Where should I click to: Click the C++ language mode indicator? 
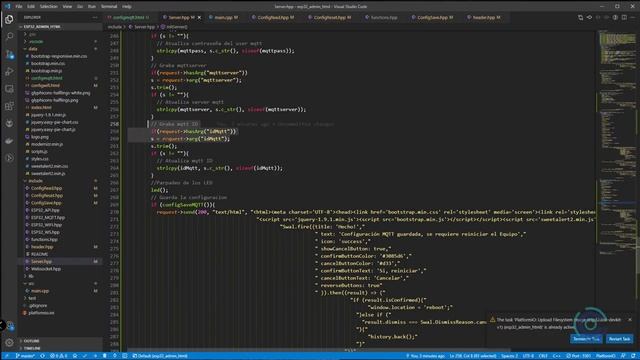[556, 356]
